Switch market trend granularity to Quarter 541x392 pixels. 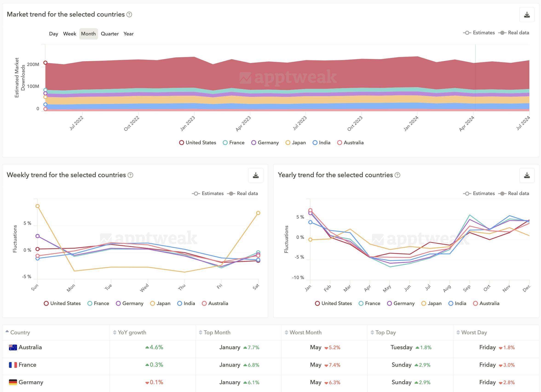[x=109, y=34]
